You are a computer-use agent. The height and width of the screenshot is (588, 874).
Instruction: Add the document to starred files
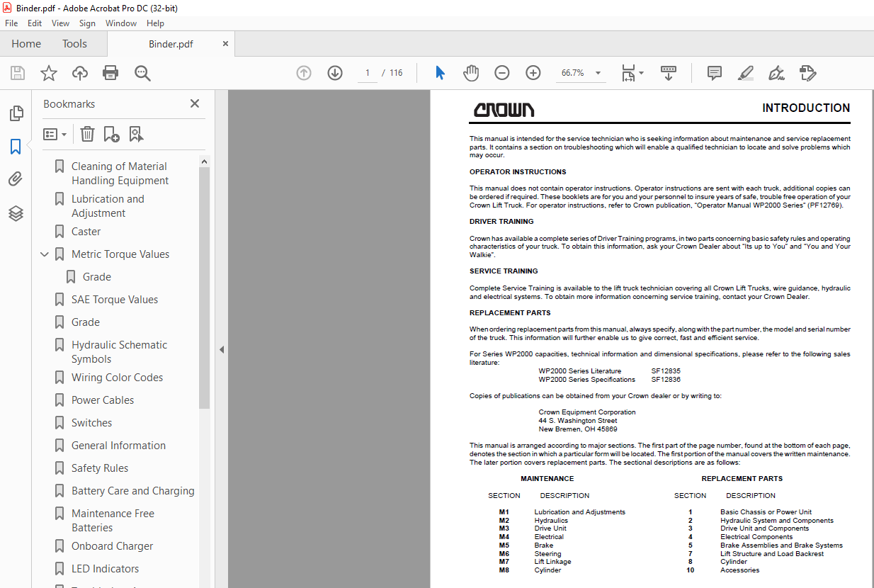[x=49, y=73]
